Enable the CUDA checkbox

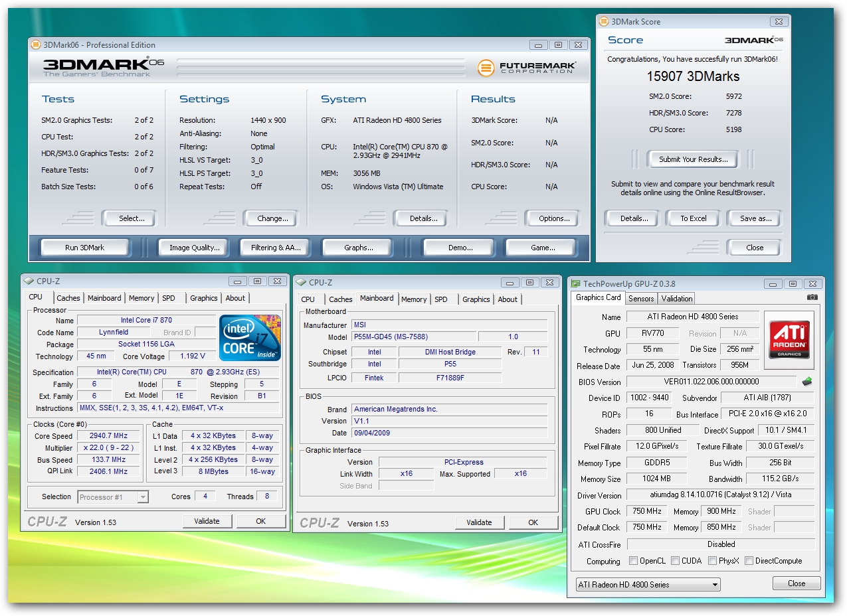[675, 561]
